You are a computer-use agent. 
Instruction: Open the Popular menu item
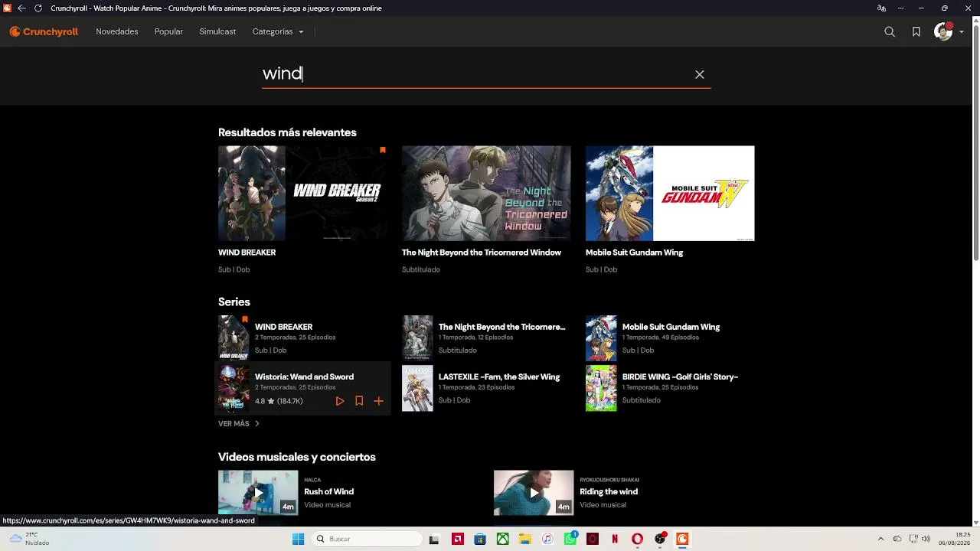click(x=168, y=31)
